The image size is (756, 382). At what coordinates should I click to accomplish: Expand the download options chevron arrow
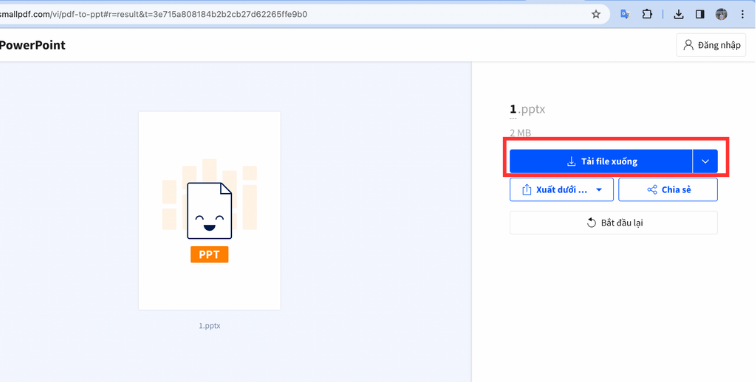(x=705, y=161)
